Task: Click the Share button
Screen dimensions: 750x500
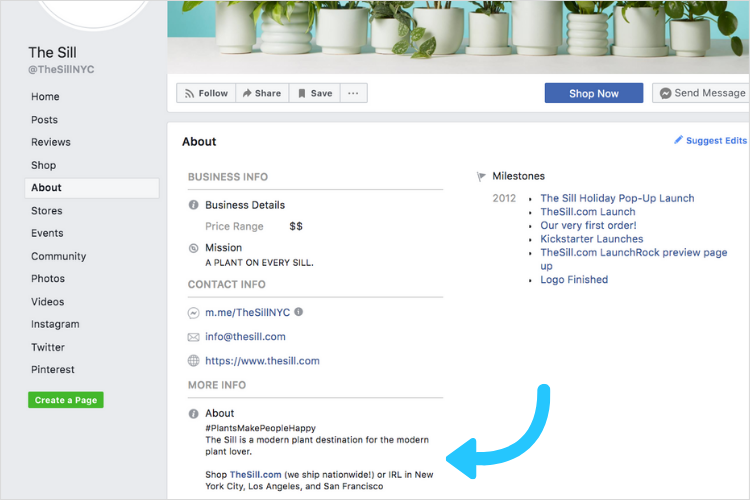Action: pyautogui.click(x=262, y=93)
